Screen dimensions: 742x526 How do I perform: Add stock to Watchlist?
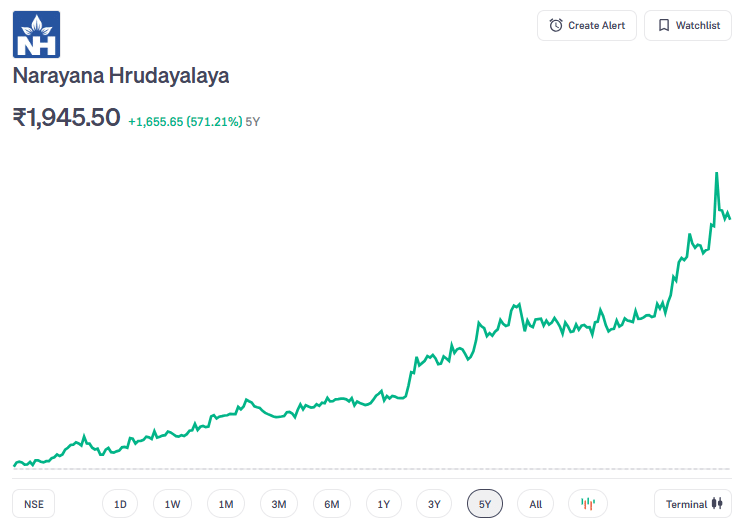coord(688,26)
